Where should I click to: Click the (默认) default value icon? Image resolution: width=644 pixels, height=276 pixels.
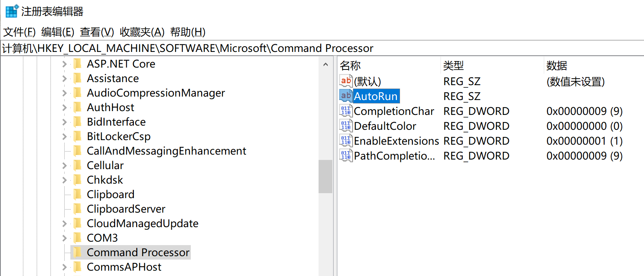[346, 81]
